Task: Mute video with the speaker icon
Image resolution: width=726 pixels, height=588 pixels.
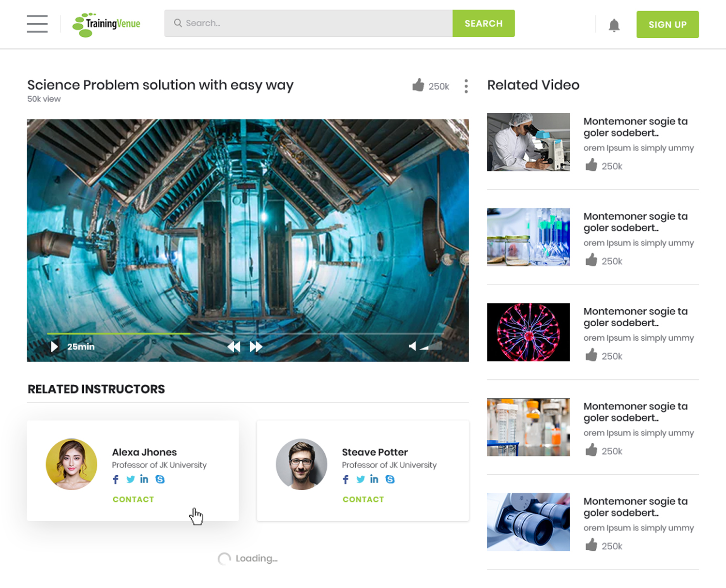Action: [x=412, y=346]
